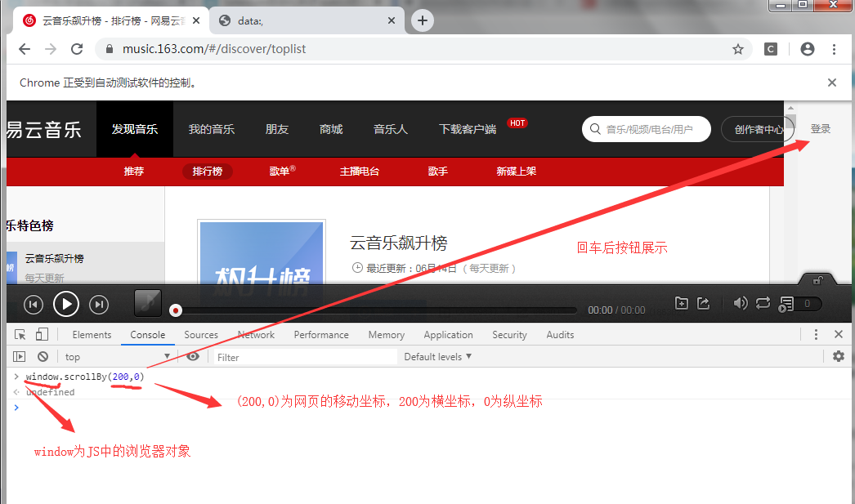
Task: Click the 主播电台 sub-navigation link
Action: [x=360, y=171]
